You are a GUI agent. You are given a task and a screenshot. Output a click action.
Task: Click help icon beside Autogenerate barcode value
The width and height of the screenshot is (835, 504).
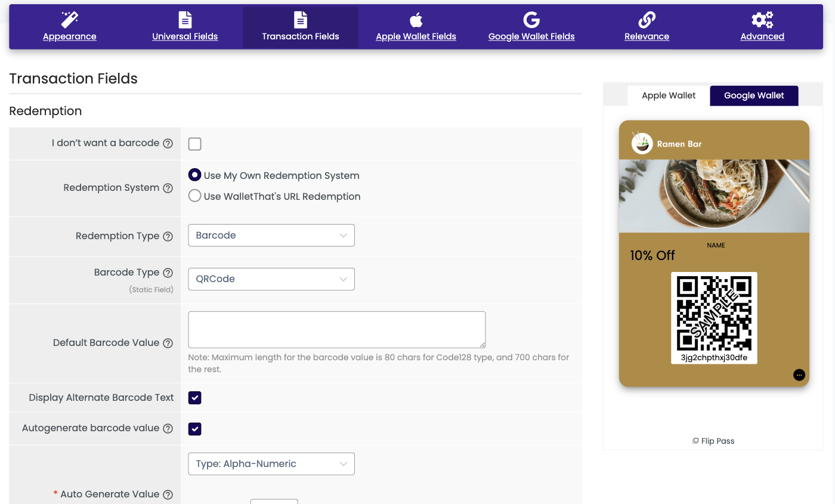click(x=168, y=428)
